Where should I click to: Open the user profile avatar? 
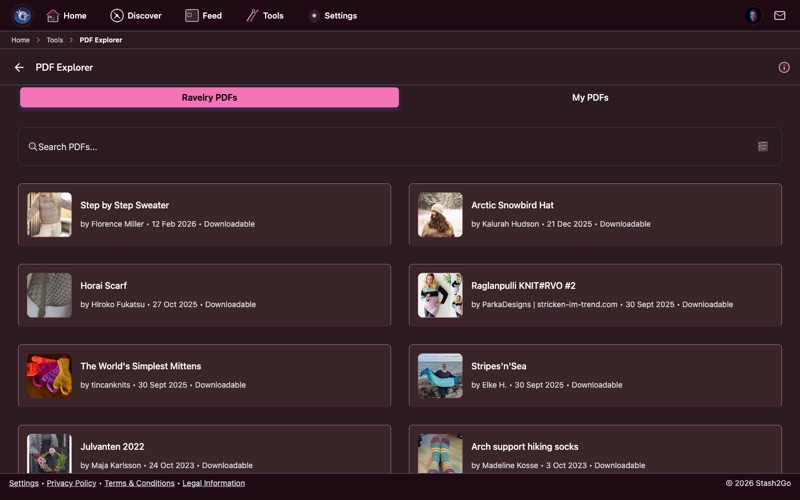point(753,16)
